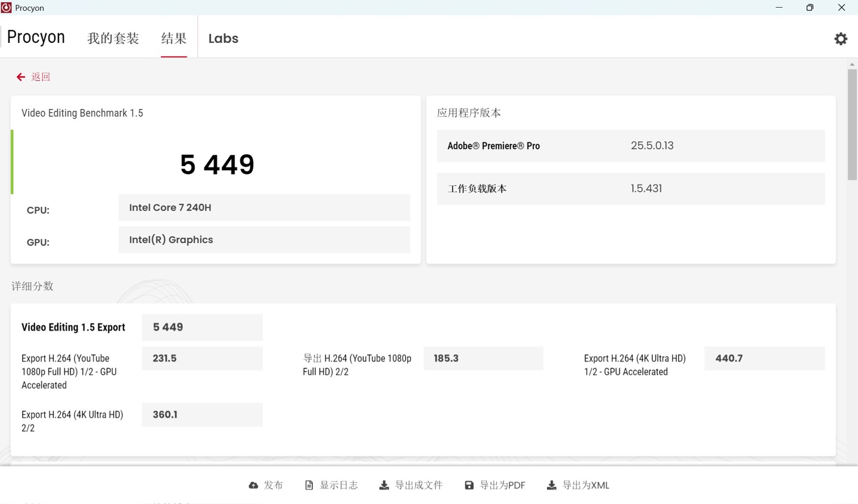Screen dimensions: 858x504
Task: Open the Labs tab
Action: 223,39
